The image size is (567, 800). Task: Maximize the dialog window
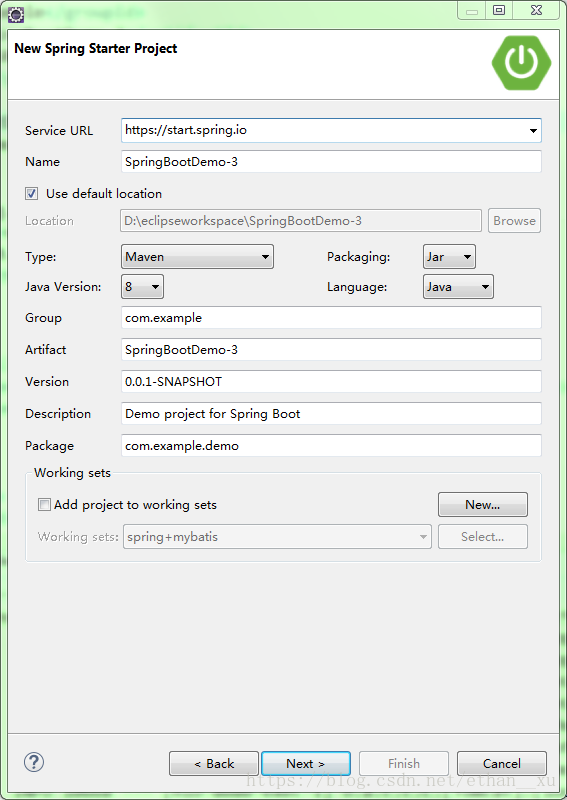pyautogui.click(x=499, y=10)
